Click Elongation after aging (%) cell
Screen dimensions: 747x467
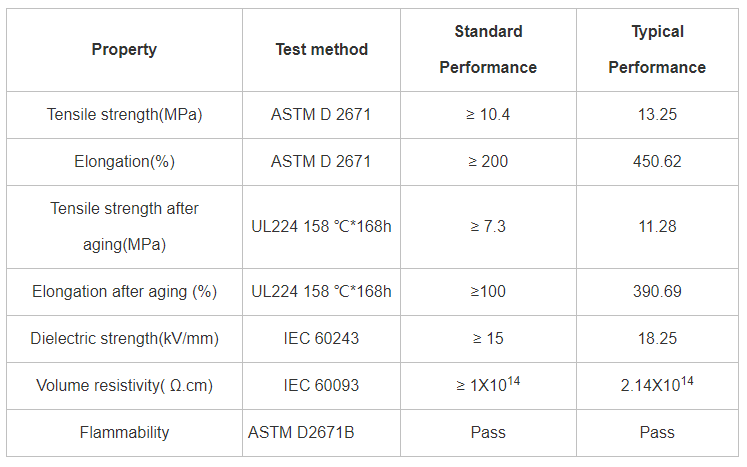click(124, 292)
